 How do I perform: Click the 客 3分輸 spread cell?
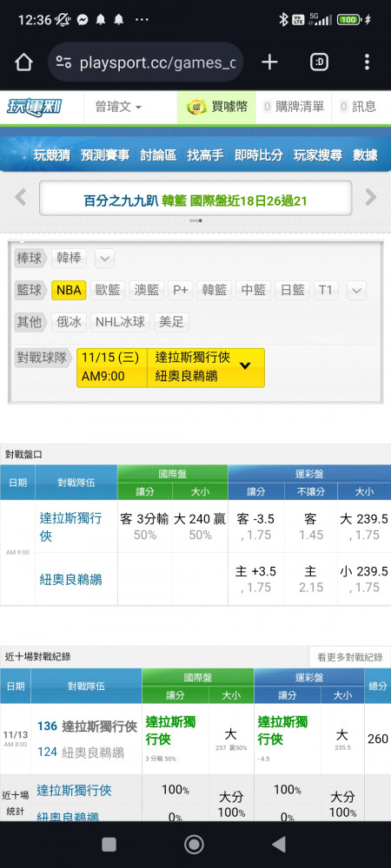pyautogui.click(x=145, y=527)
